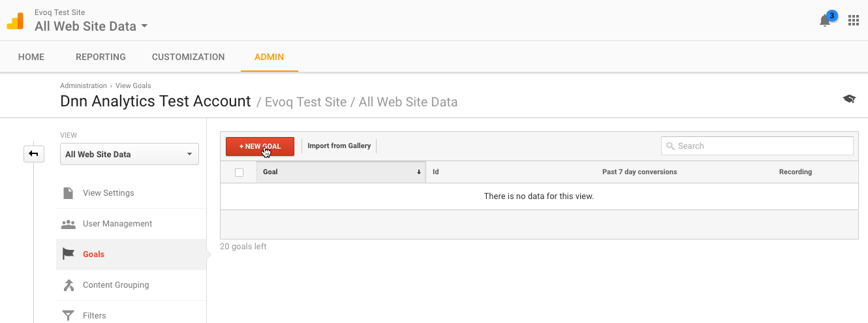Viewport: 868px width, 323px height.
Task: Click the View Goals breadcrumb
Action: (x=133, y=85)
